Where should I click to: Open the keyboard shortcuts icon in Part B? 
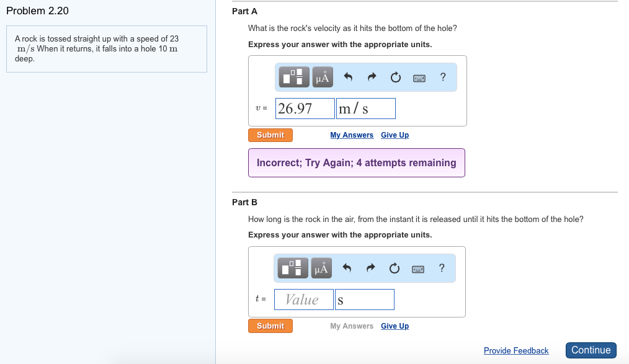click(418, 269)
